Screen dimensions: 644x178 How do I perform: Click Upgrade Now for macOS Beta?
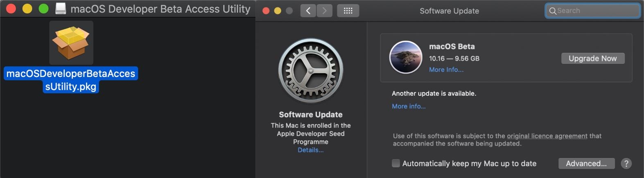(x=592, y=59)
